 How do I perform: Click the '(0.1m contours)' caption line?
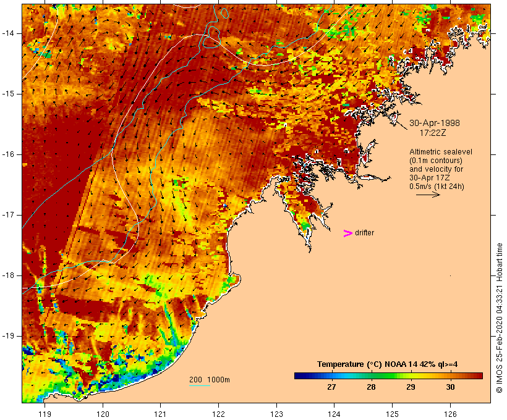tap(436, 161)
